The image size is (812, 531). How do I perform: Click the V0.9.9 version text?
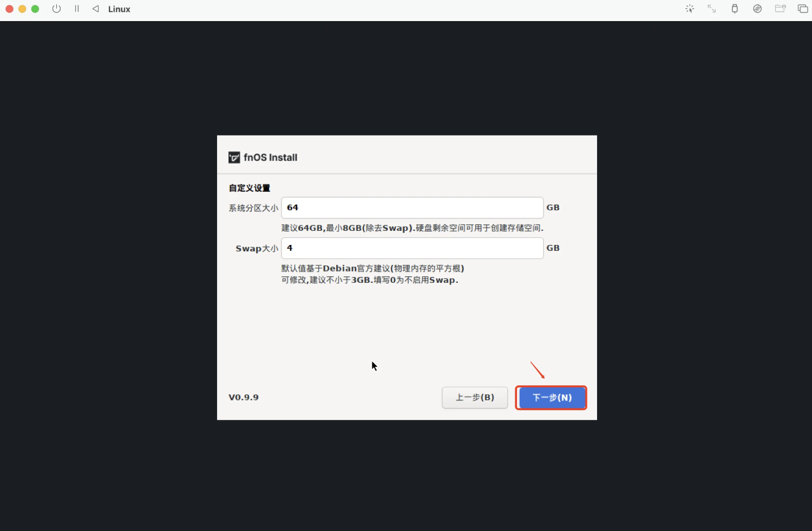(244, 397)
